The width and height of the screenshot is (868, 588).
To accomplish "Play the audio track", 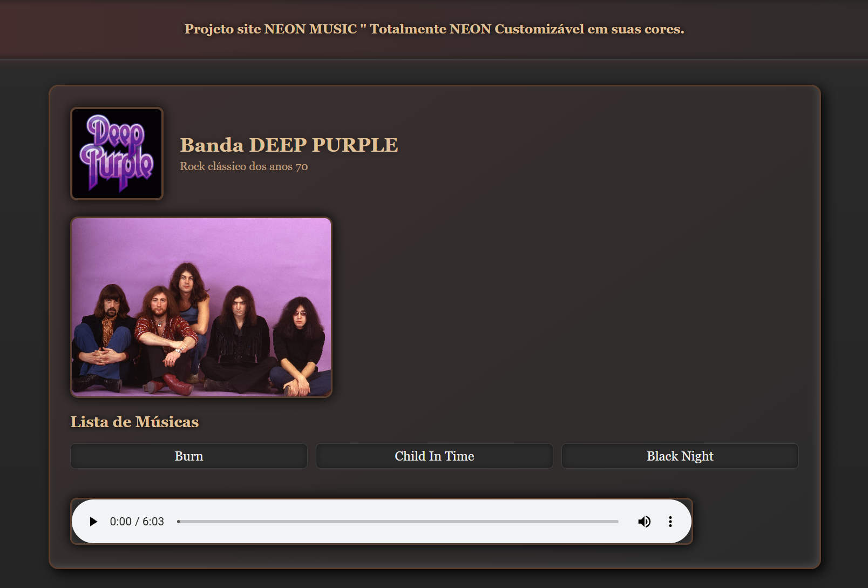I will point(93,522).
